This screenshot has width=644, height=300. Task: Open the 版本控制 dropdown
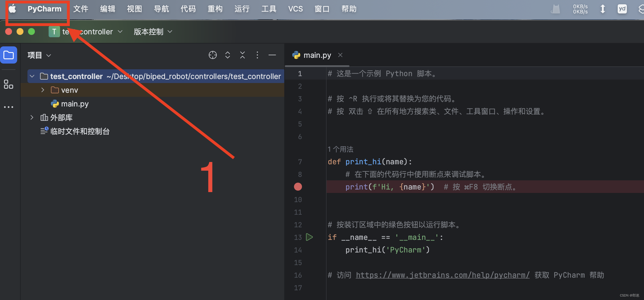tap(153, 31)
